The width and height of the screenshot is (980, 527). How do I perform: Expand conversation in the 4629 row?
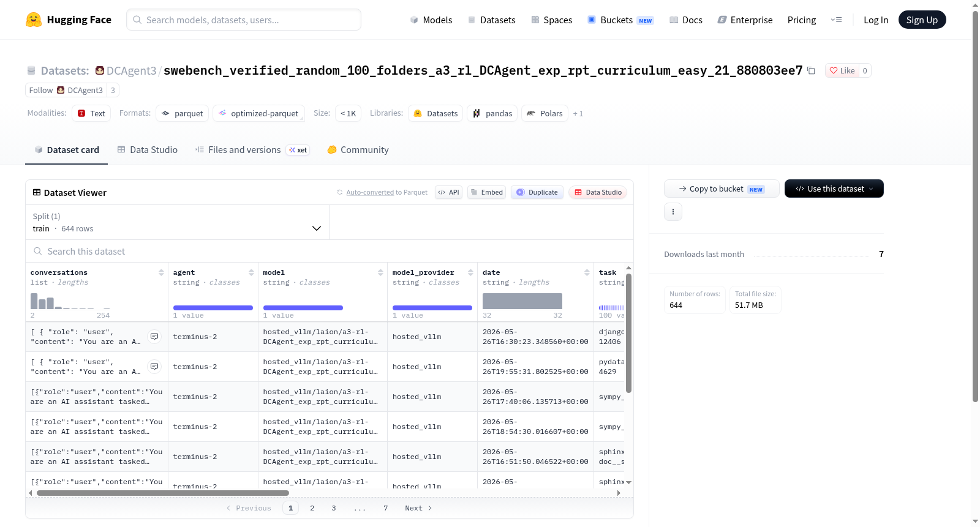(154, 367)
